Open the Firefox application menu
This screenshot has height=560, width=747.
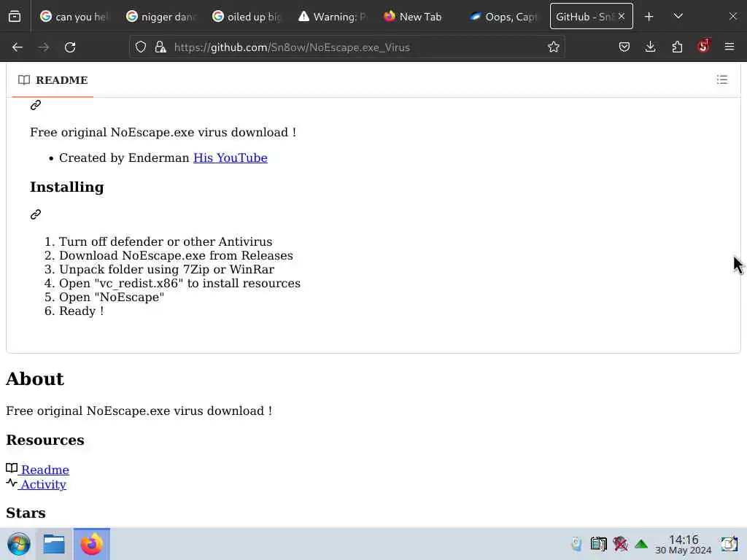point(729,47)
